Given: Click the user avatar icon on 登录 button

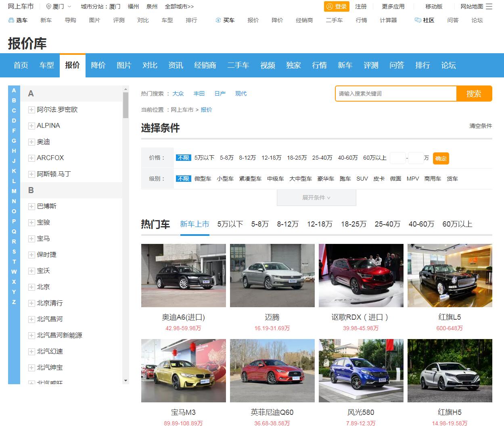Looking at the screenshot, I should coord(330,6).
